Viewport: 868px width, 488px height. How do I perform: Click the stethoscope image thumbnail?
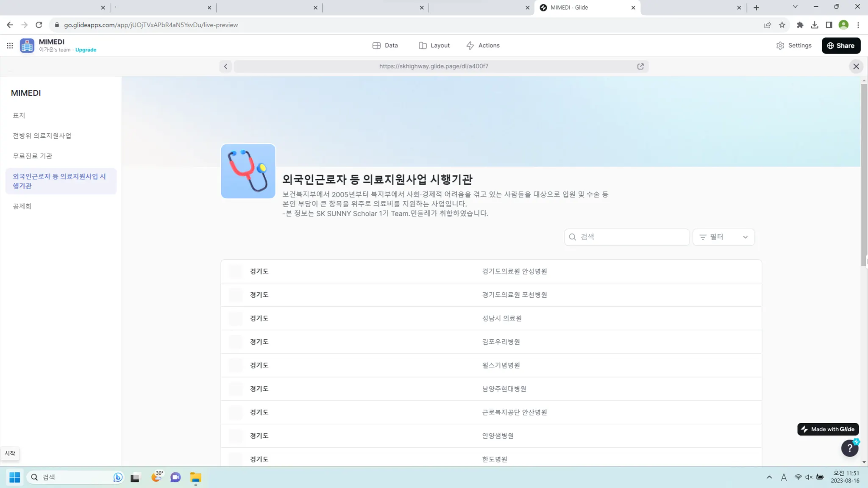click(248, 171)
